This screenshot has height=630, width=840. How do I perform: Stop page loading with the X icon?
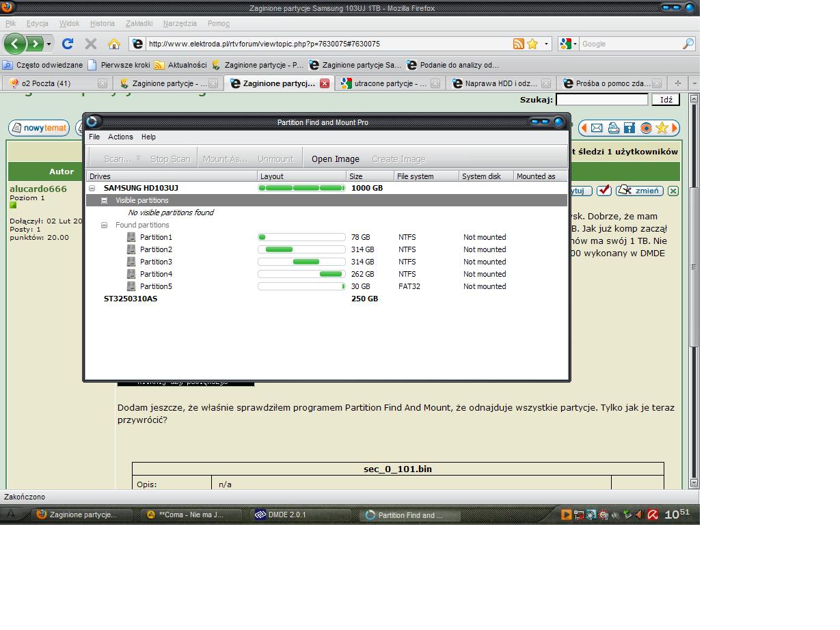click(90, 44)
